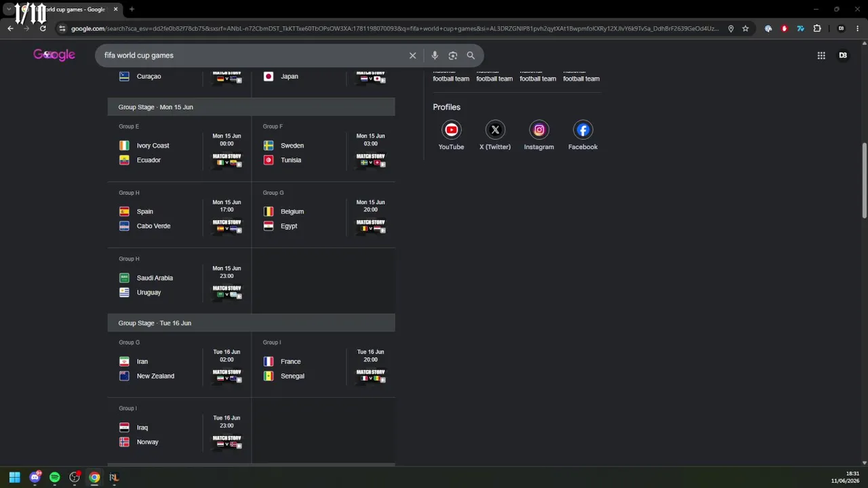Open the Google account avatar
Viewport: 868px width, 488px height.
pyautogui.click(x=843, y=56)
